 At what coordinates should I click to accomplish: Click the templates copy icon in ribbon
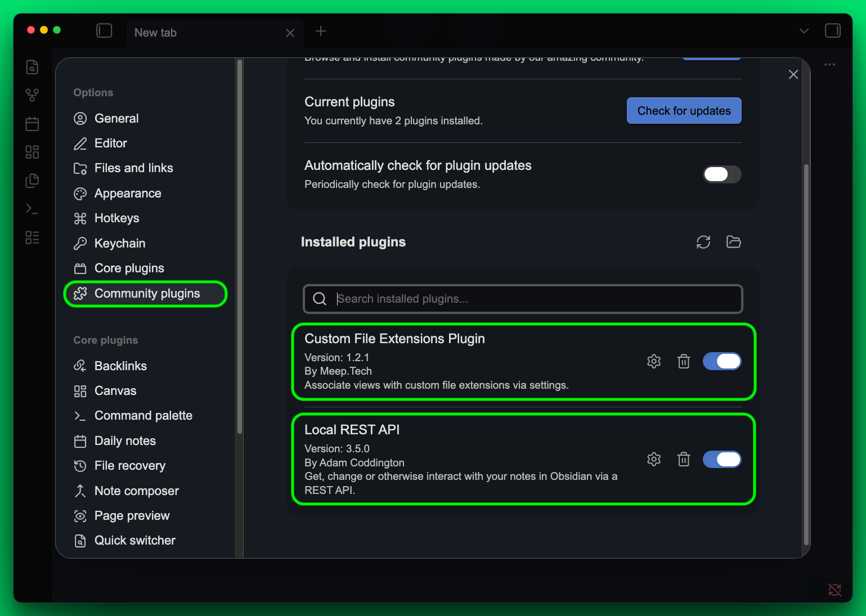coord(32,181)
